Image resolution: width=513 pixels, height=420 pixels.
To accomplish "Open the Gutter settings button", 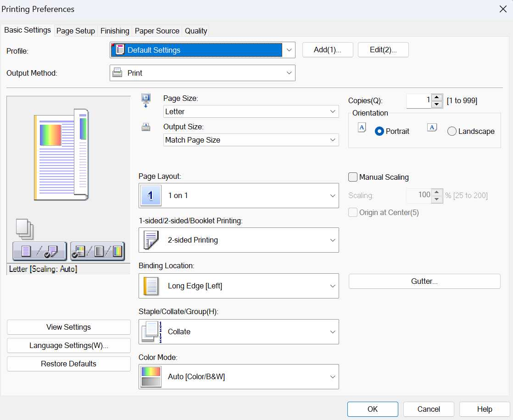I will [x=424, y=281].
